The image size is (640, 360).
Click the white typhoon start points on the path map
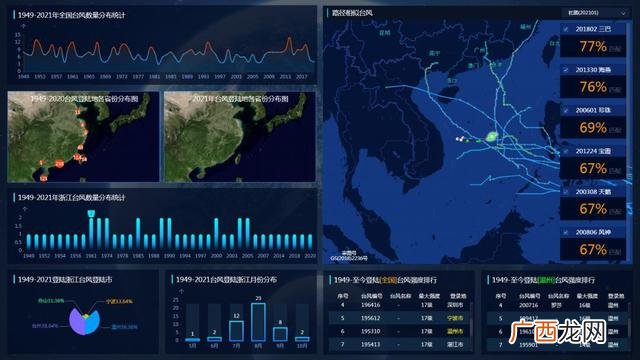coord(461,139)
